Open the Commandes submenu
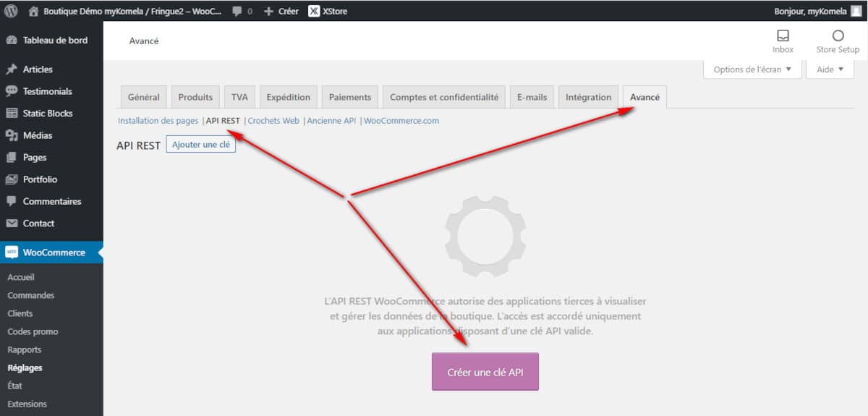The image size is (868, 416). click(x=31, y=295)
